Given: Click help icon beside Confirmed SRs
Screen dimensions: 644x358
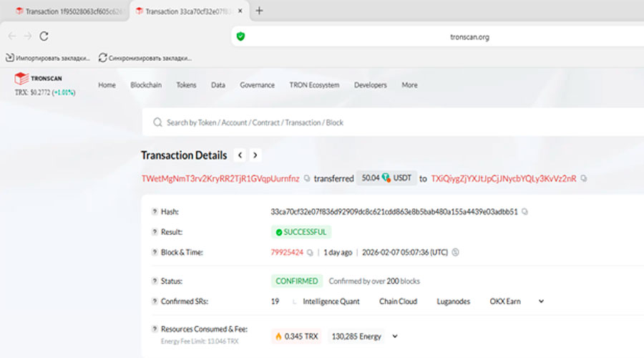Looking at the screenshot, I should (155, 301).
